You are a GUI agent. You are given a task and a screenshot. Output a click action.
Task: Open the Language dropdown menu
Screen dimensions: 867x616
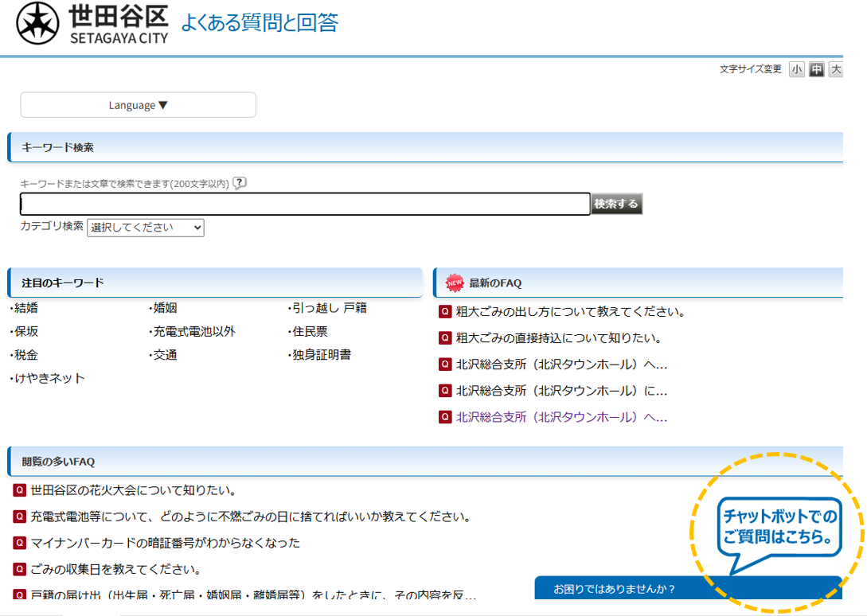pyautogui.click(x=138, y=105)
